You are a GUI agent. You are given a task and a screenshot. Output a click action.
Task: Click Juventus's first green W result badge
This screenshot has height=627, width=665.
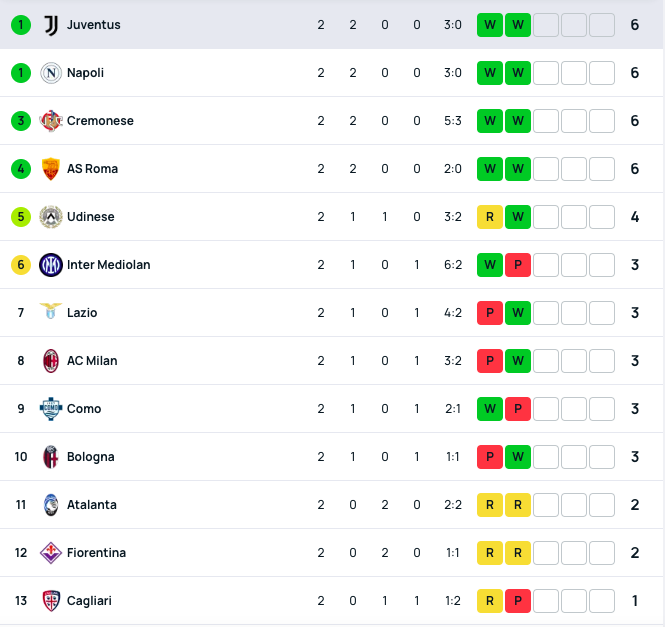pyautogui.click(x=490, y=25)
